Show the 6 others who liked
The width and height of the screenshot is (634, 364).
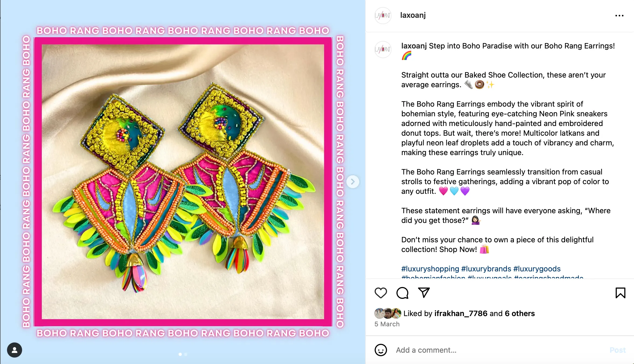(x=520, y=313)
